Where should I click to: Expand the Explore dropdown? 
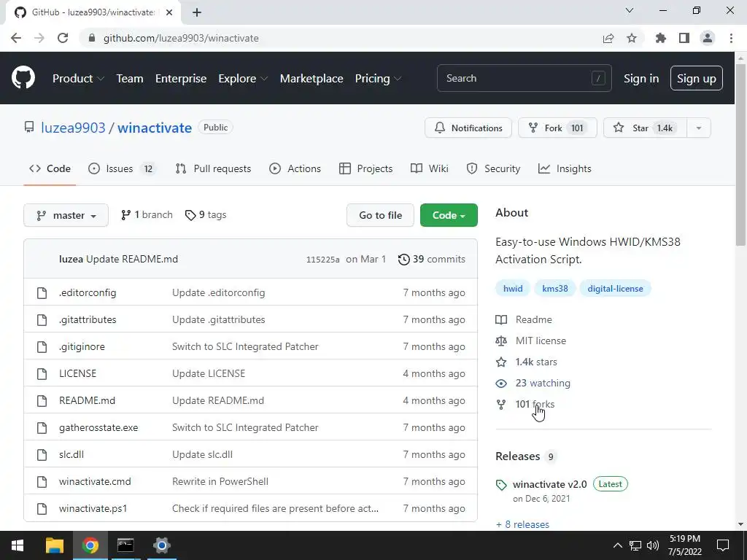(243, 79)
